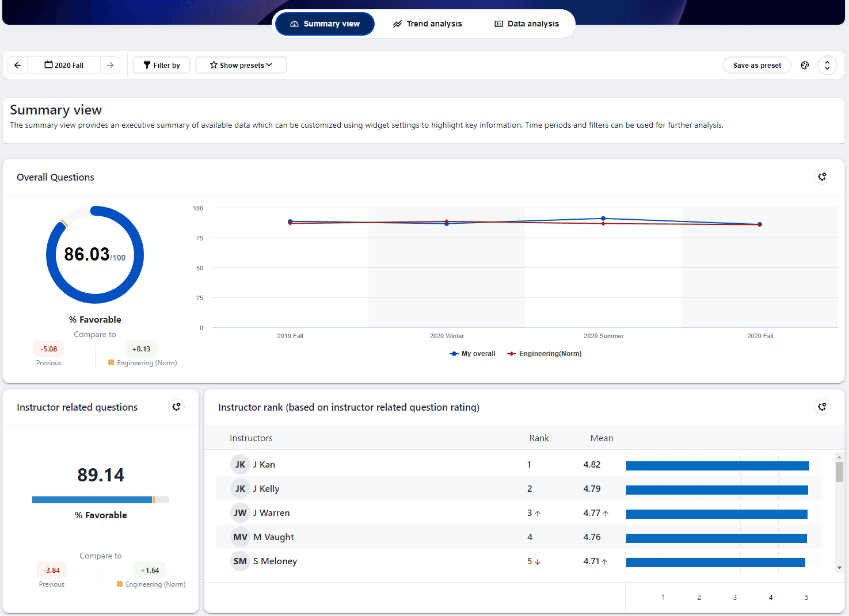
Task: Click the SM avatar for S Meloney
Action: (x=240, y=561)
